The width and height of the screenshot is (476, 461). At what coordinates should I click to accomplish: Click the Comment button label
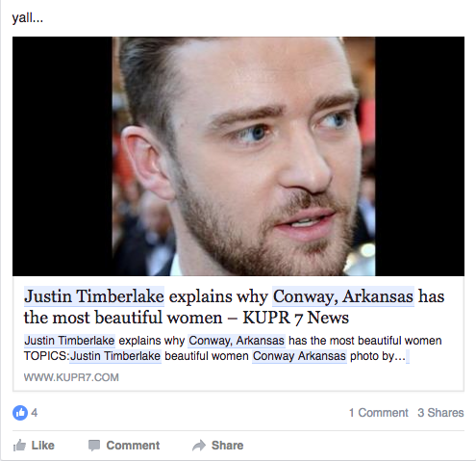tap(133, 446)
